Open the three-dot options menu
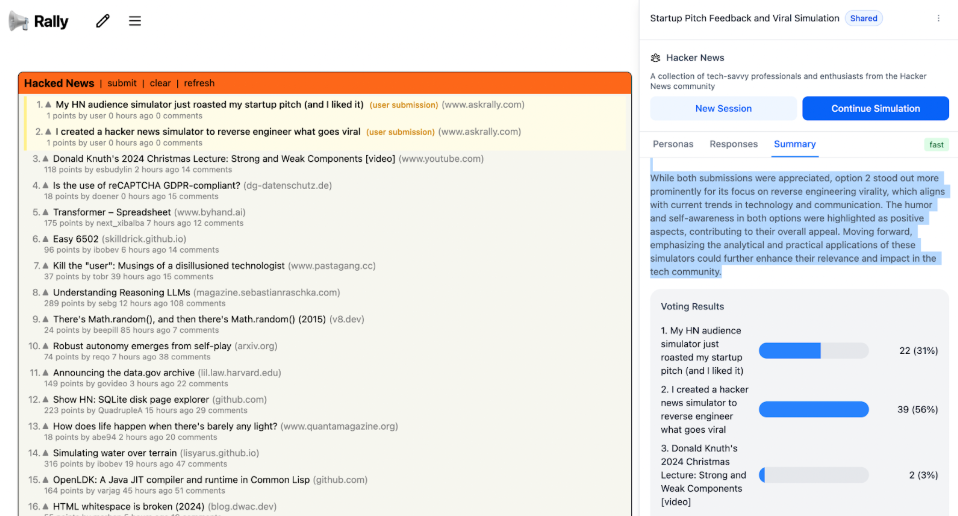The height and width of the screenshot is (516, 958). click(x=938, y=18)
